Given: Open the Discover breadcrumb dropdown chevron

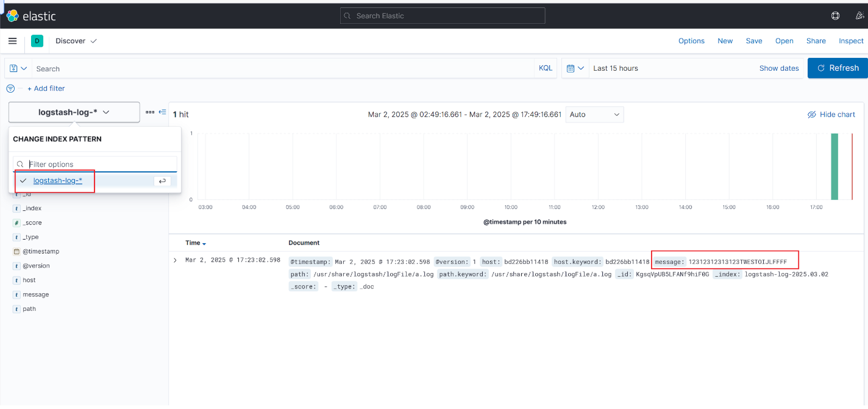Looking at the screenshot, I should (94, 41).
